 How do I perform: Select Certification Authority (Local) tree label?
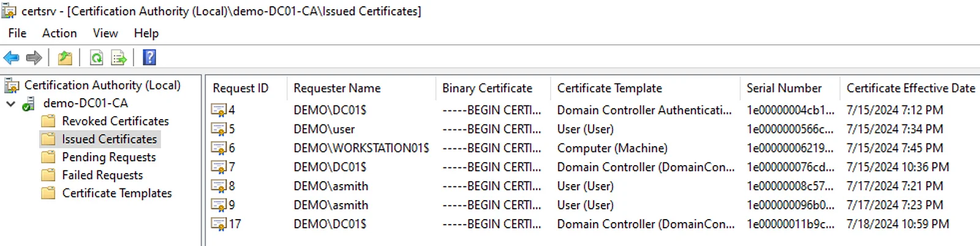pos(102,85)
